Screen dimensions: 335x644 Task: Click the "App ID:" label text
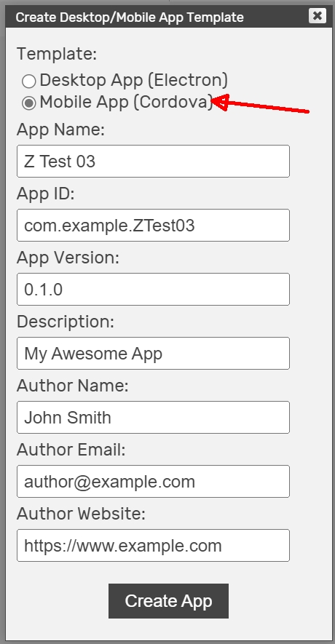coord(46,194)
